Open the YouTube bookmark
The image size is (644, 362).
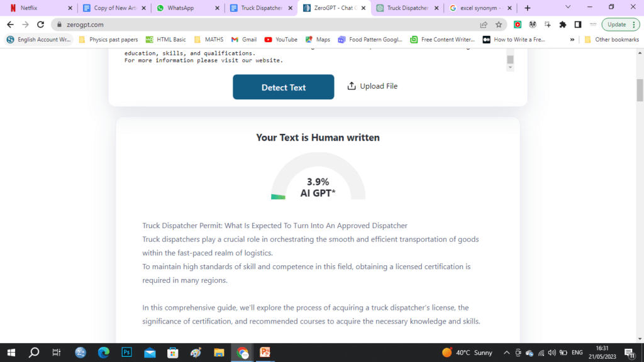(x=281, y=40)
